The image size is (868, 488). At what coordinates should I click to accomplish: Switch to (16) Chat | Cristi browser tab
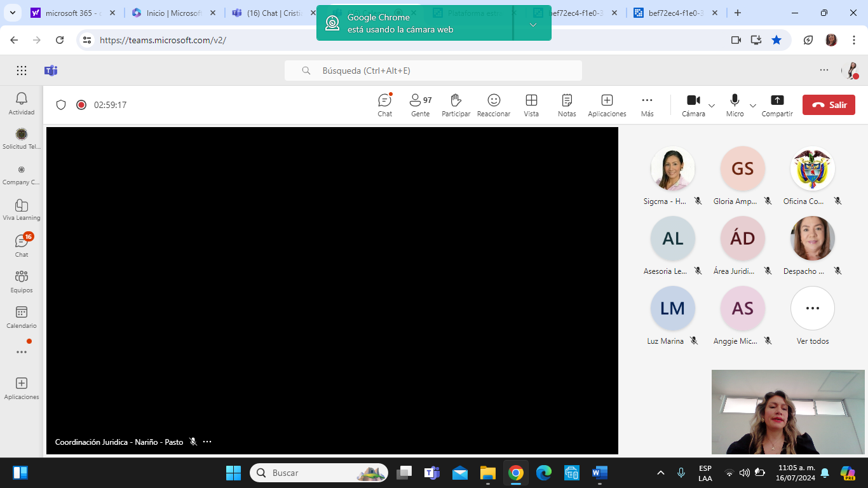point(273,13)
